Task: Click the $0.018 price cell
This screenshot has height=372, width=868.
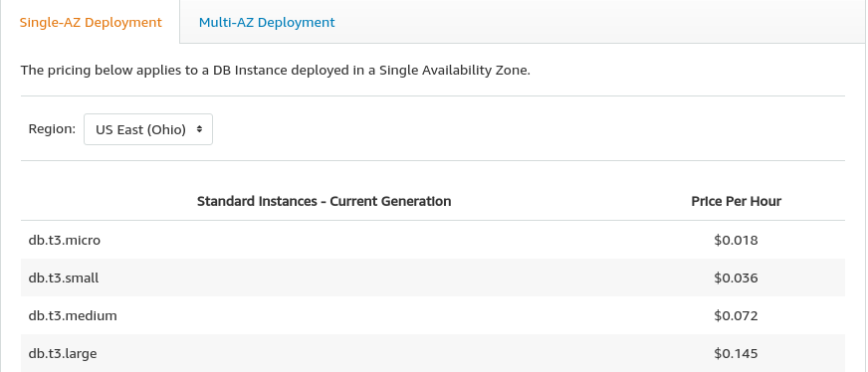Action: [736, 240]
